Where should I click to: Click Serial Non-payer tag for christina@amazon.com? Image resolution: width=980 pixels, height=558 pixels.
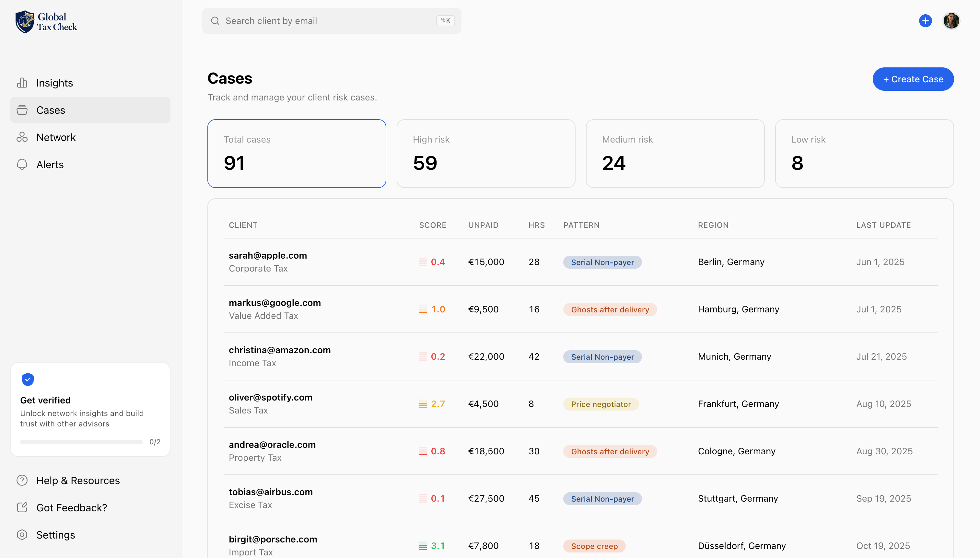602,357
